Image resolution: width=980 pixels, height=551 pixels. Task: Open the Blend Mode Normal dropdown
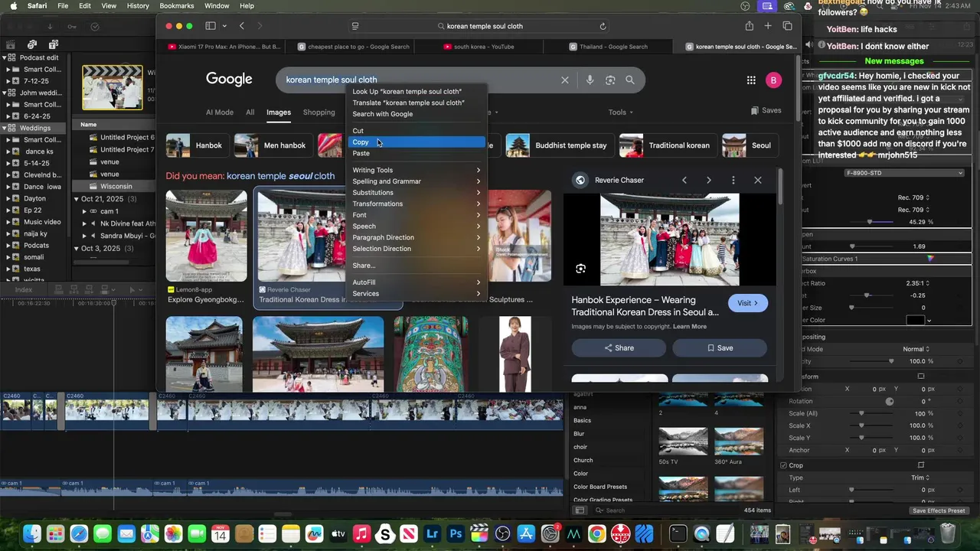tap(916, 349)
